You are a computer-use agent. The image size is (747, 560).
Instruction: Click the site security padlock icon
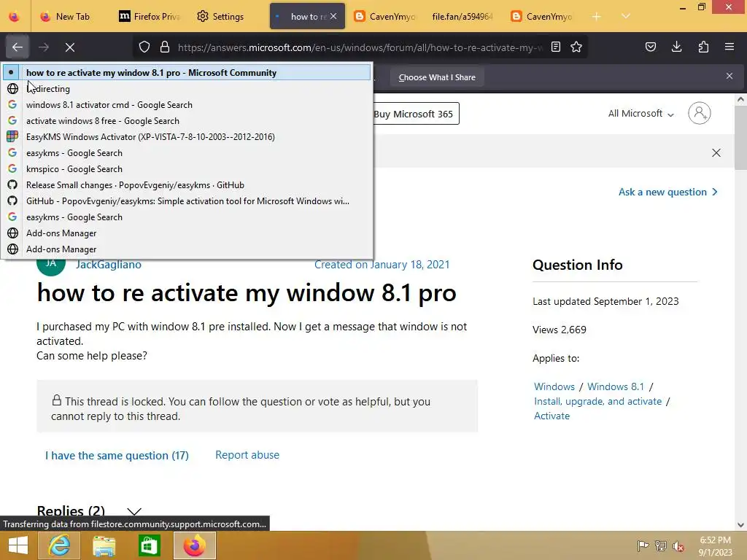[165, 47]
